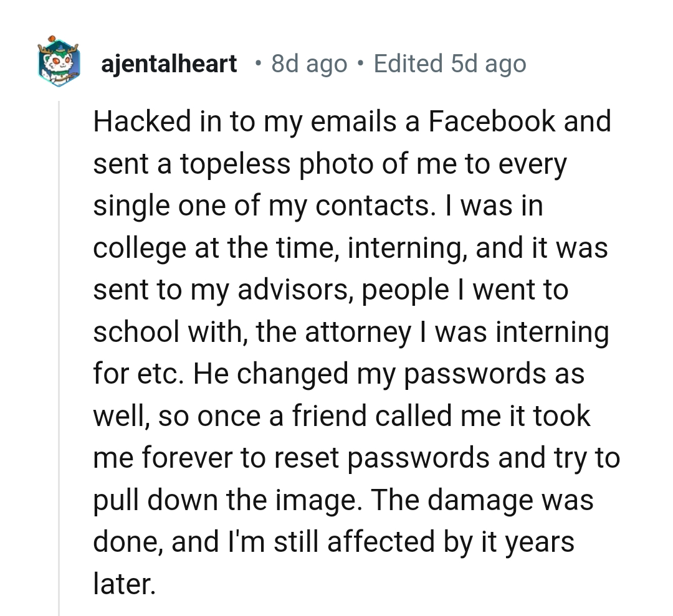This screenshot has width=673, height=616.
Task: Click the word "contacts" in the comment
Action: pos(372,206)
